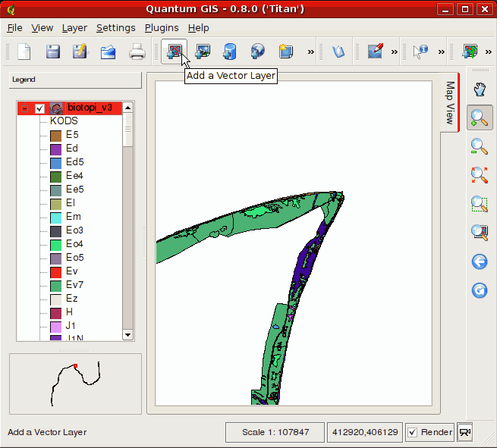Screen dimensions: 497x448
Task: Click the Scale 1:107847 field
Action: click(x=275, y=432)
